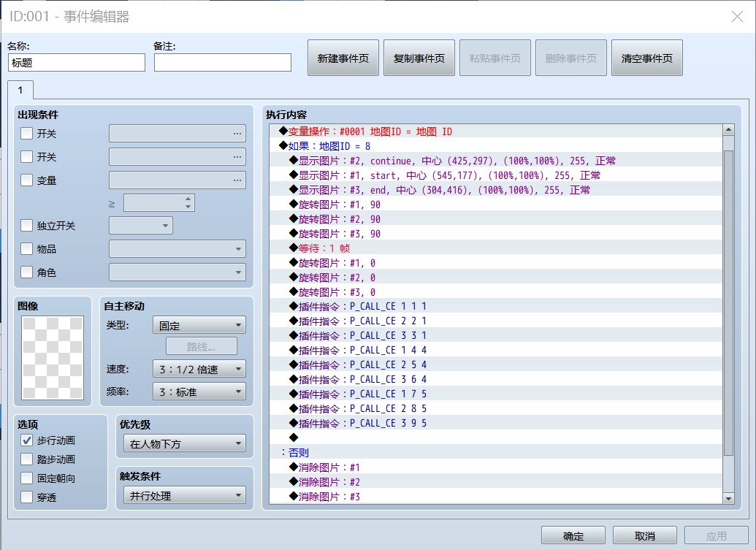This screenshot has width=756, height=550.
Task: Click the 清空事件页 button
Action: click(647, 58)
